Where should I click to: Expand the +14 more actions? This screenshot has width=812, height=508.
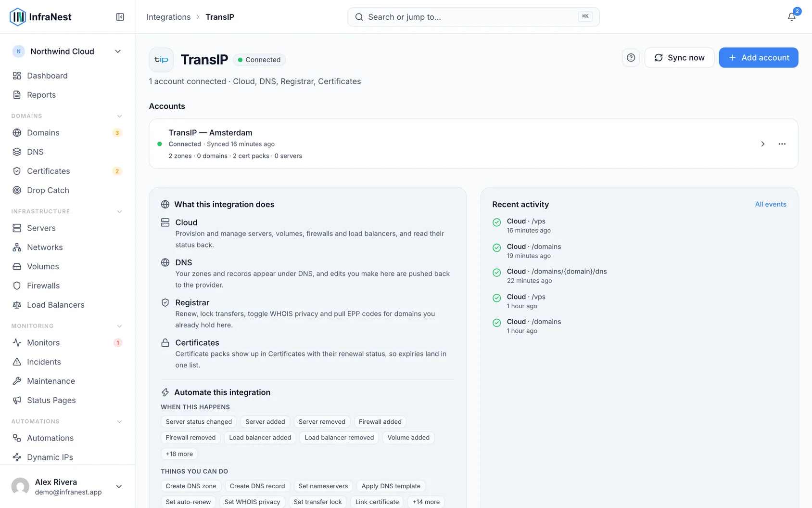pyautogui.click(x=426, y=502)
